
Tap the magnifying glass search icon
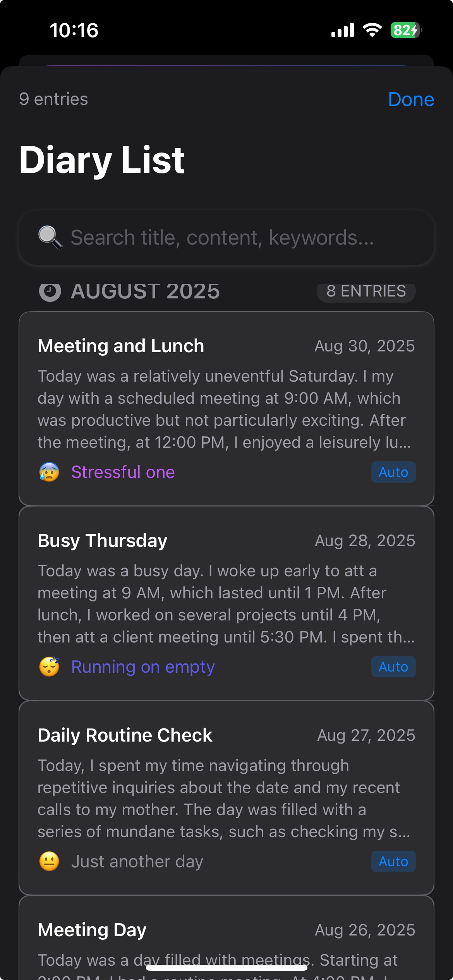click(50, 237)
